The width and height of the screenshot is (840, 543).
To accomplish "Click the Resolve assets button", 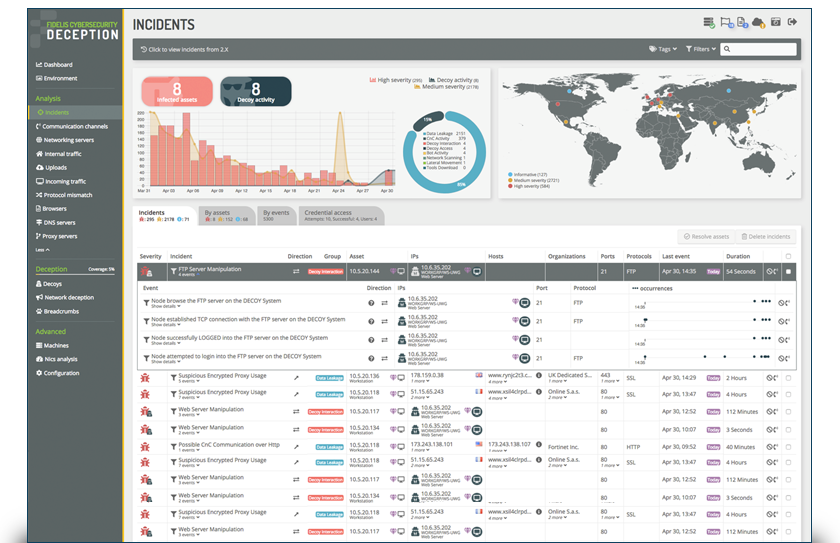I will pos(706,237).
